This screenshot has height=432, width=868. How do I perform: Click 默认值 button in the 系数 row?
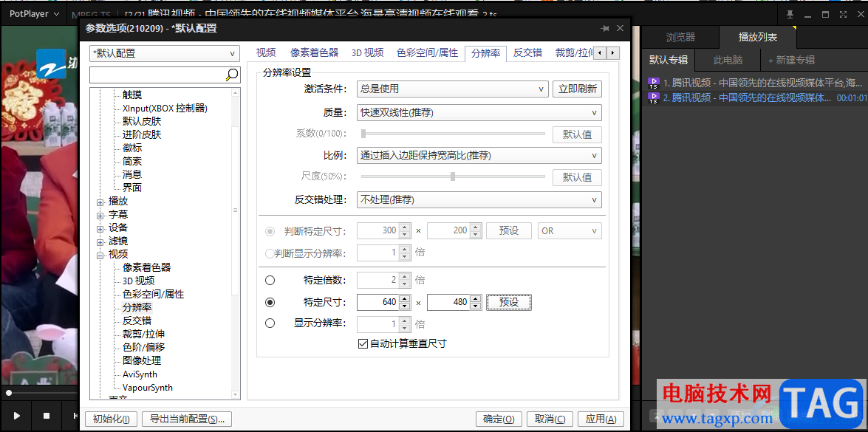coord(577,134)
